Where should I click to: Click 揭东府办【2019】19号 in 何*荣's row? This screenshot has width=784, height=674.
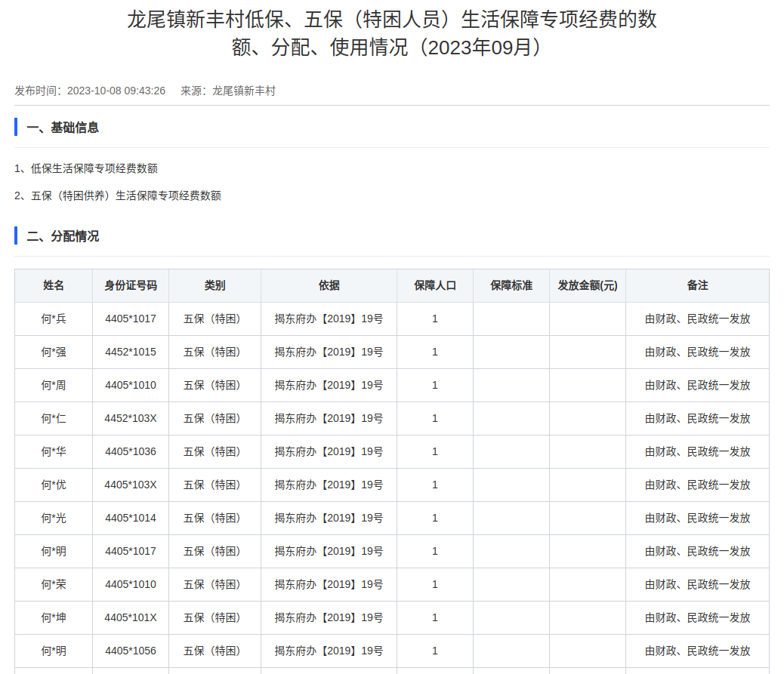(x=329, y=585)
